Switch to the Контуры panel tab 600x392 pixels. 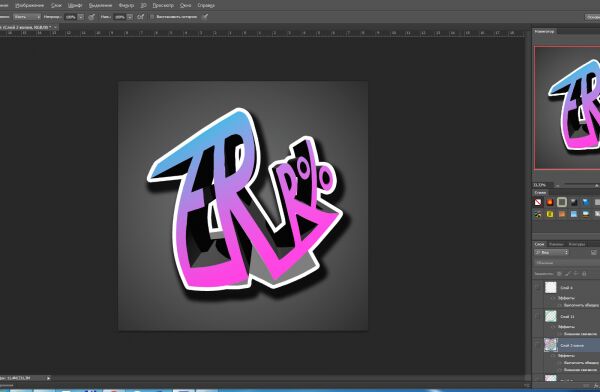tap(577, 244)
